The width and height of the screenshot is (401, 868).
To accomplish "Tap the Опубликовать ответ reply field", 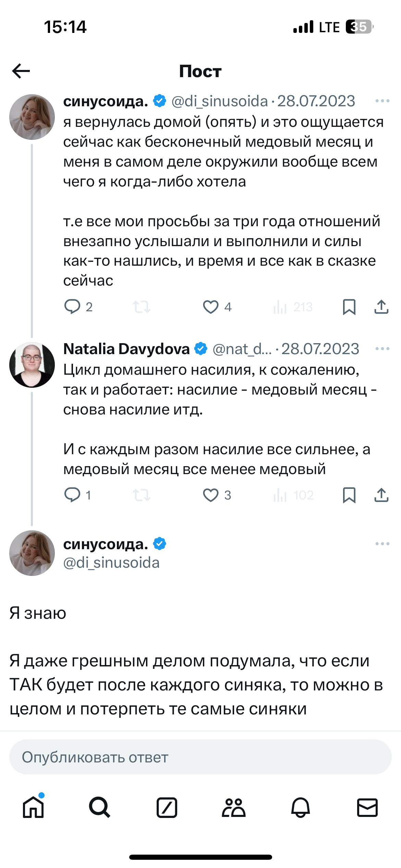I will click(x=200, y=757).
